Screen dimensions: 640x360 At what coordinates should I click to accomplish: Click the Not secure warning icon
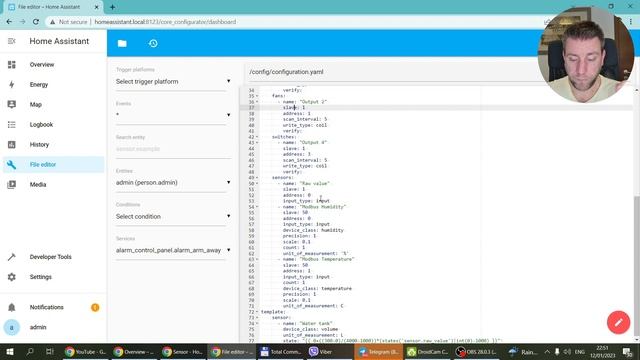(x=52, y=22)
